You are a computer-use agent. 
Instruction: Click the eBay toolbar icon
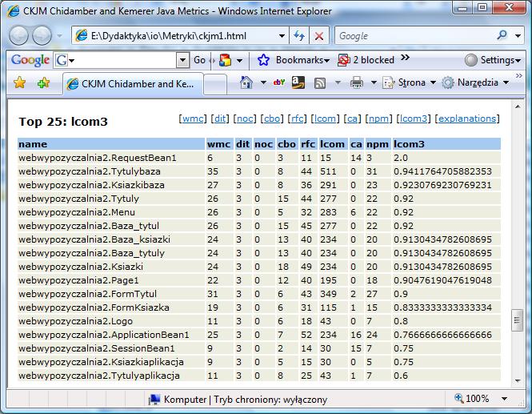coord(279,82)
